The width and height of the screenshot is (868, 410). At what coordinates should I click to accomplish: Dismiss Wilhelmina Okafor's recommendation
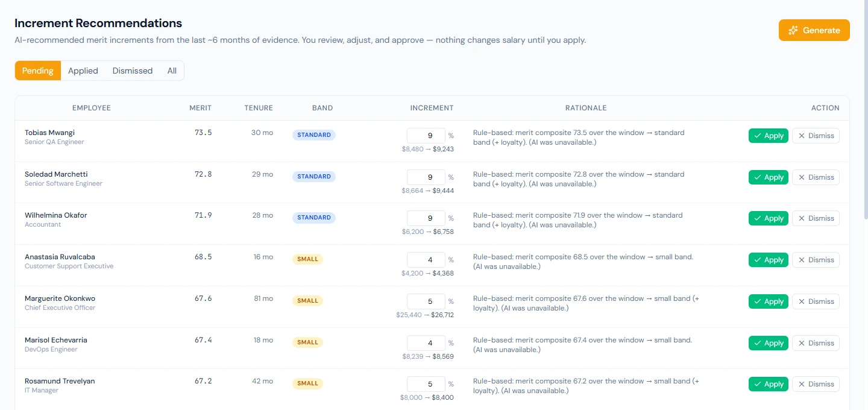click(816, 218)
